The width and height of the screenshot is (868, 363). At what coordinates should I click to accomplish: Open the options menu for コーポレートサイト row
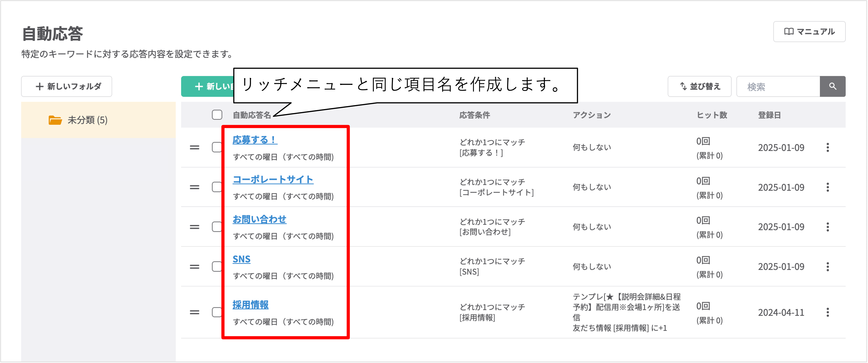828,187
